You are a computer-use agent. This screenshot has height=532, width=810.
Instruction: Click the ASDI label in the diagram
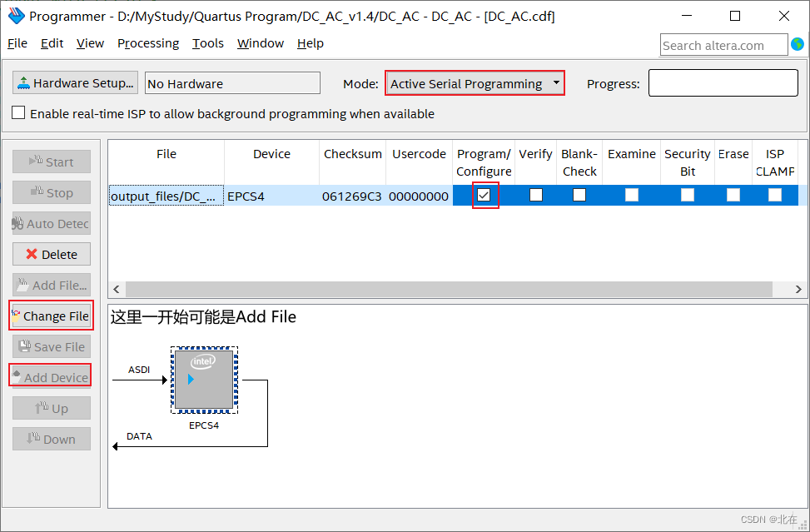(139, 370)
